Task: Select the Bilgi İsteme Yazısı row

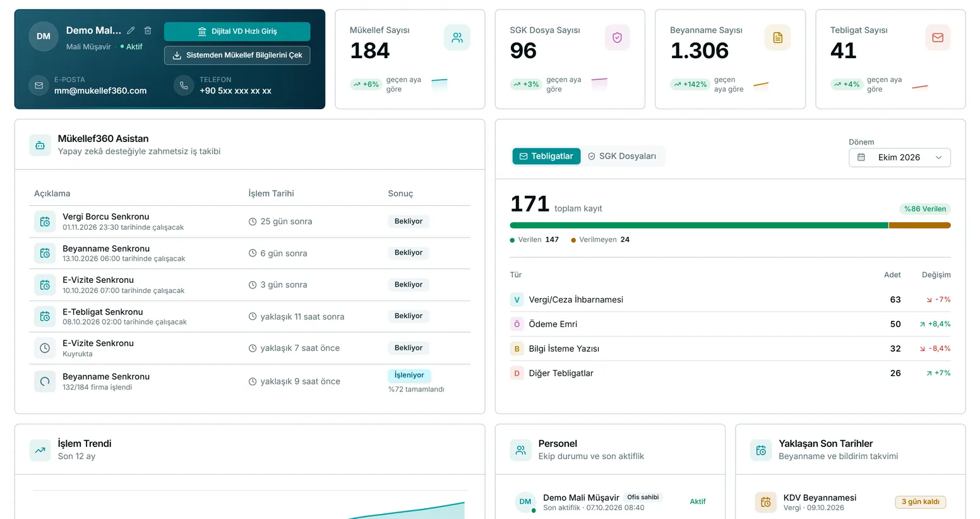Action: [x=730, y=349]
